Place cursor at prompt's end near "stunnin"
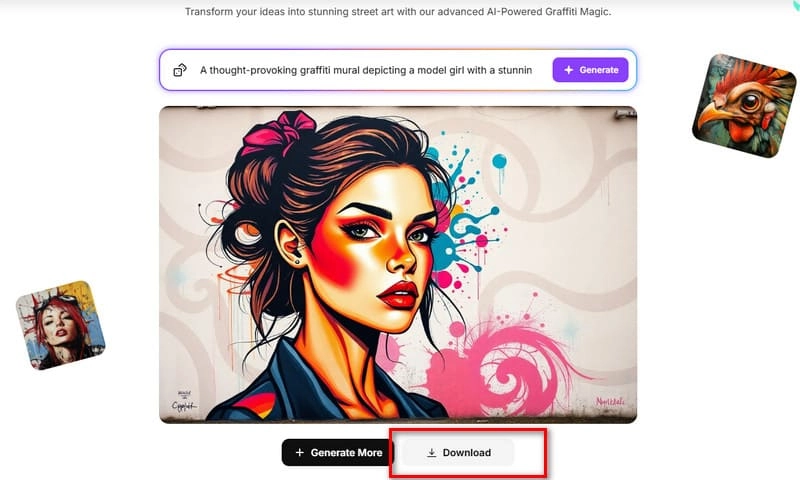The image size is (800, 480). 533,70
